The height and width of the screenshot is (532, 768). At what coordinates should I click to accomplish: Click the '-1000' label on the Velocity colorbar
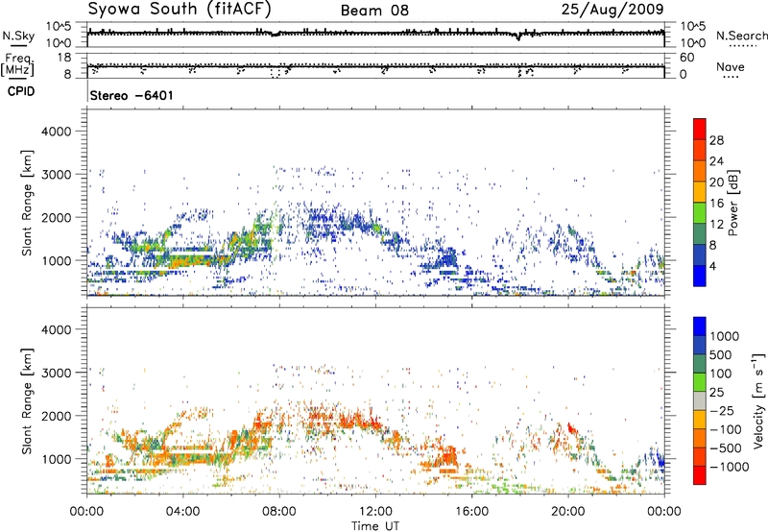729,467
